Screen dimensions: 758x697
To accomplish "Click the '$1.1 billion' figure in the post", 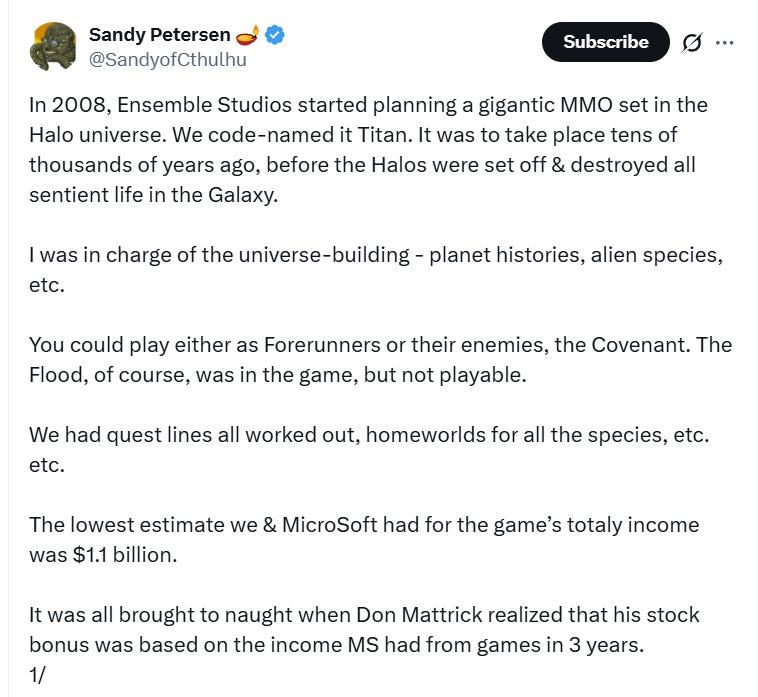I will [125, 555].
